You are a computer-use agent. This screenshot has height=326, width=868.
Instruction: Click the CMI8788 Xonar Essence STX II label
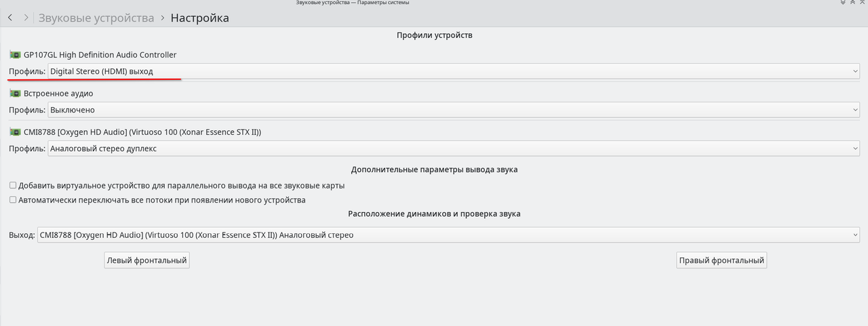click(142, 132)
